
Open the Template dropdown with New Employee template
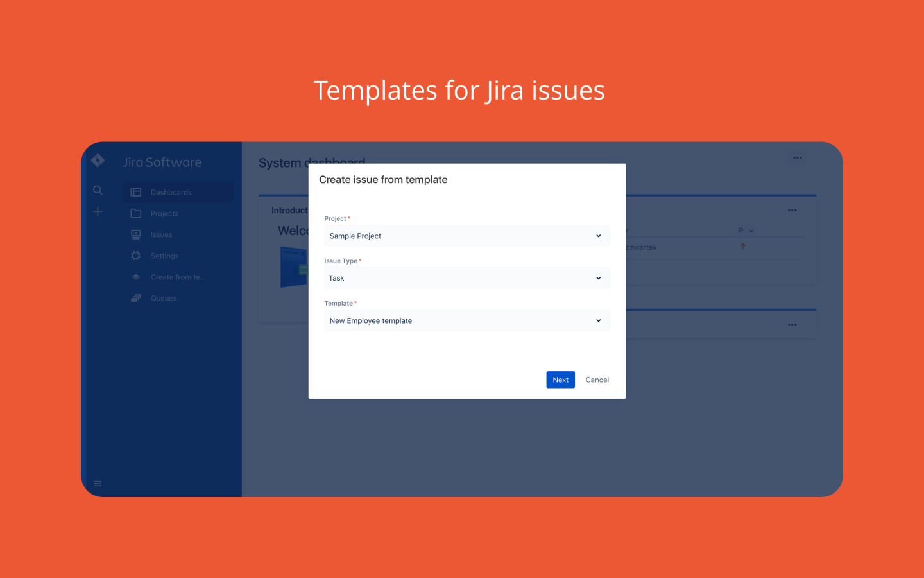466,320
